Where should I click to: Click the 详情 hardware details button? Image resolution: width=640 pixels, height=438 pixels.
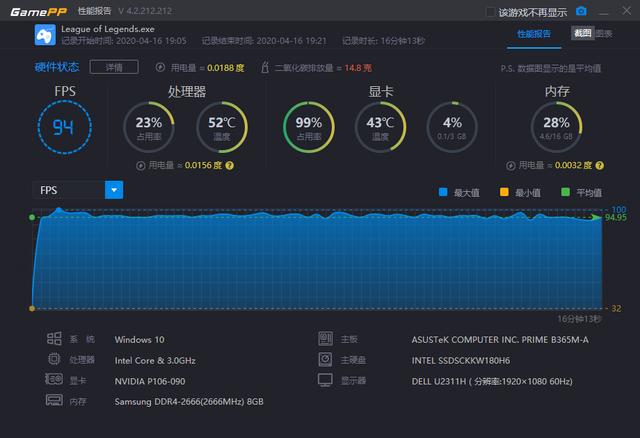(114, 67)
